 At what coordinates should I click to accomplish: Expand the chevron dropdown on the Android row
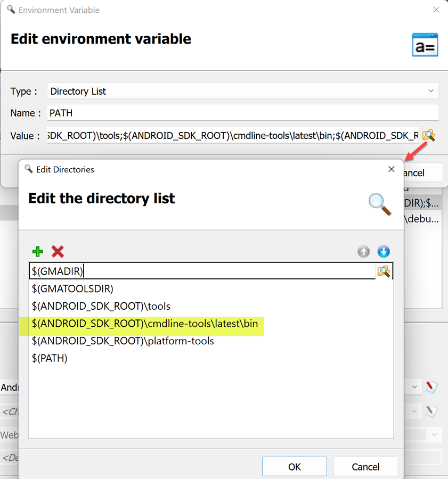(415, 387)
